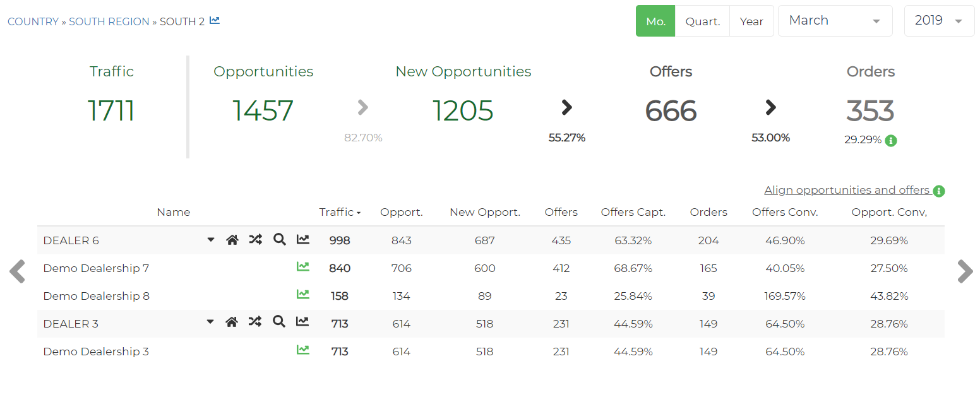Open the March month selector

pyautogui.click(x=835, y=20)
